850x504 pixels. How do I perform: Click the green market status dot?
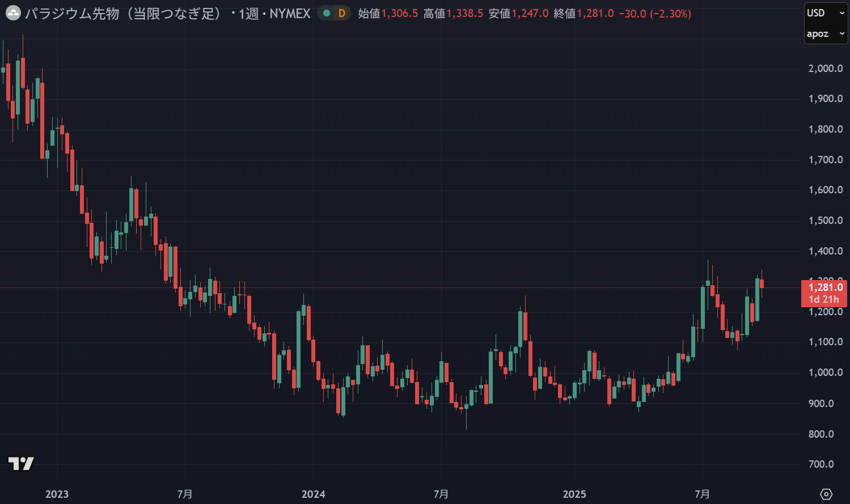pos(327,13)
